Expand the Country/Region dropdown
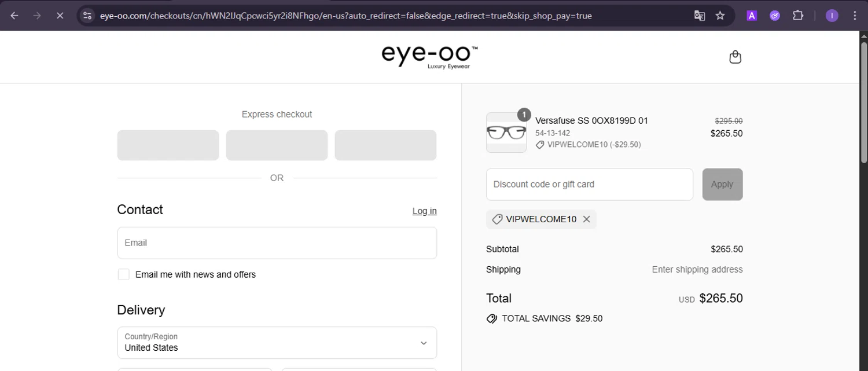This screenshot has height=371, width=868. 277,343
